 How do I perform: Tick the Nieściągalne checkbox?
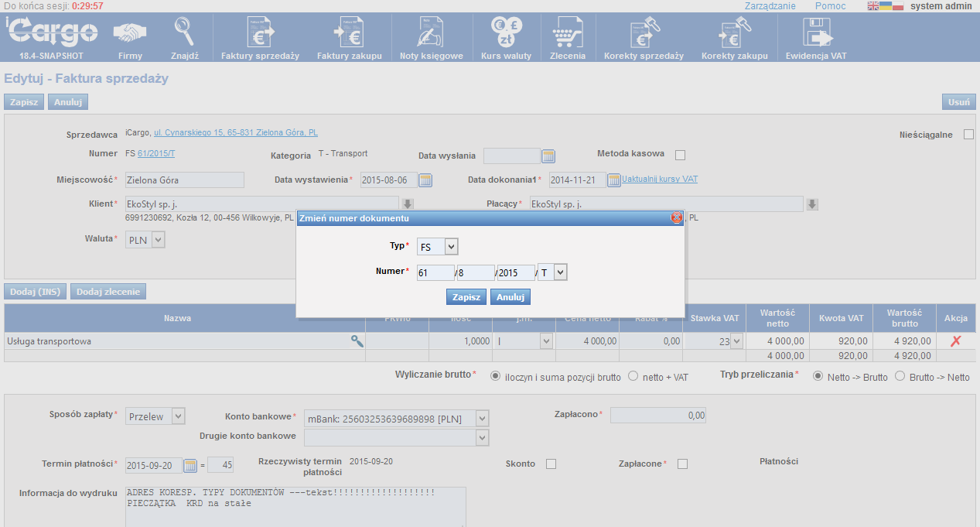tap(968, 135)
